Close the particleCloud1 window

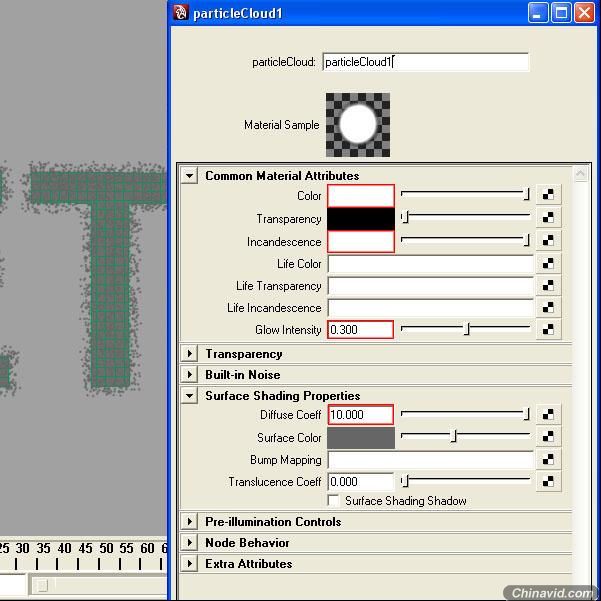pyautogui.click(x=584, y=13)
